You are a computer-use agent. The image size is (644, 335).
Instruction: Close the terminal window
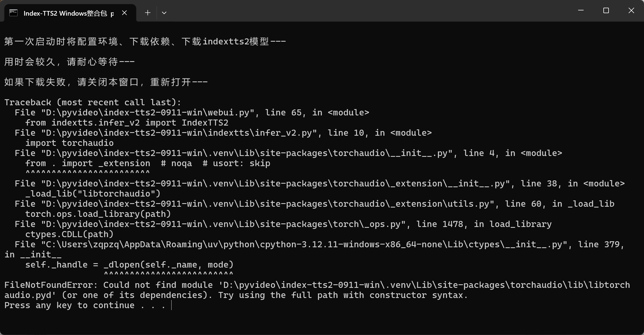click(x=631, y=11)
